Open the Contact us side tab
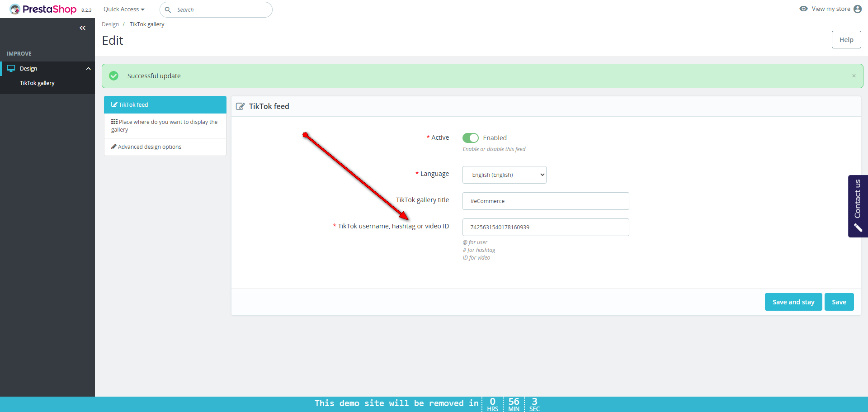Image resolution: width=868 pixels, height=412 pixels. (x=858, y=206)
